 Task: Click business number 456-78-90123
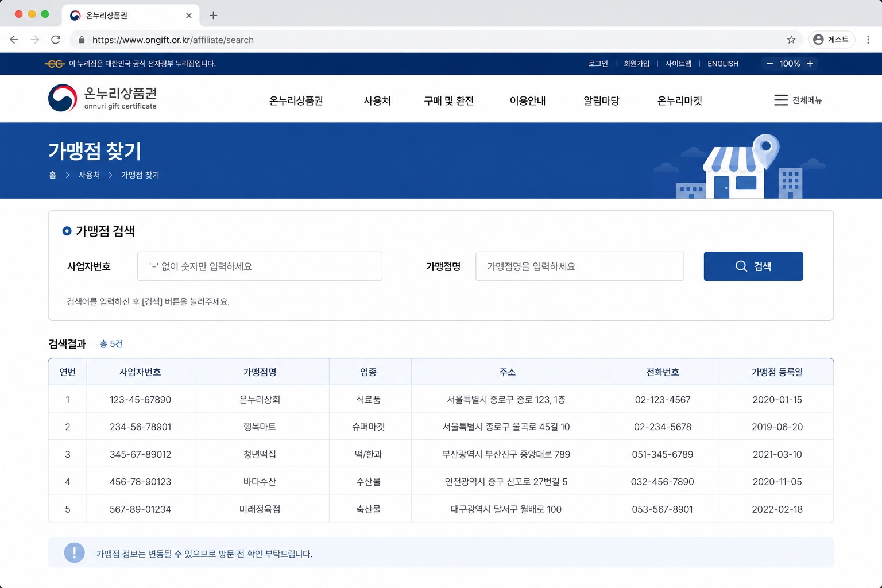(x=140, y=482)
